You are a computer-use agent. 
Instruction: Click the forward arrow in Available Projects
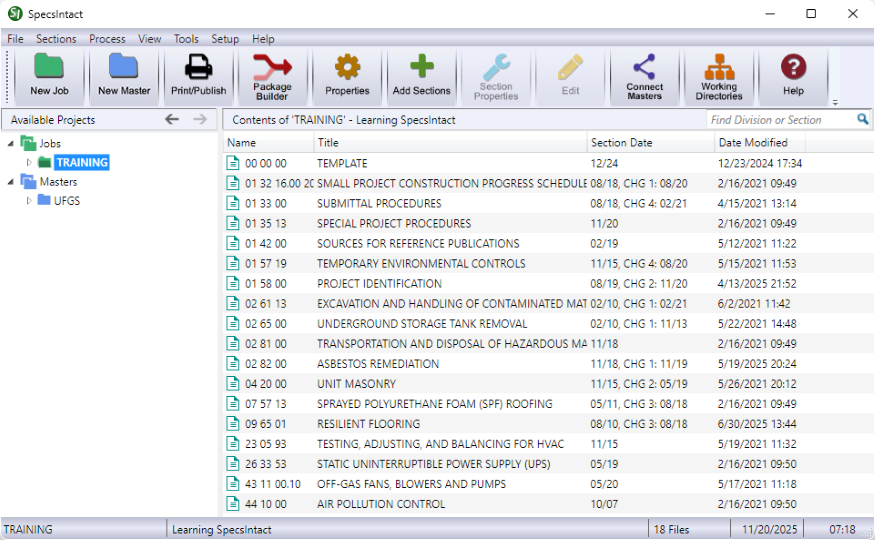tap(200, 119)
